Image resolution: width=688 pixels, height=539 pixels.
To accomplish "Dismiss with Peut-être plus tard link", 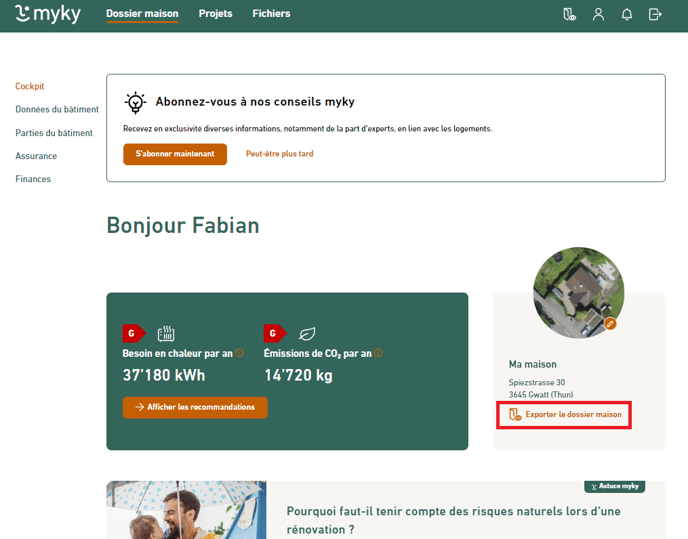I will (x=280, y=154).
